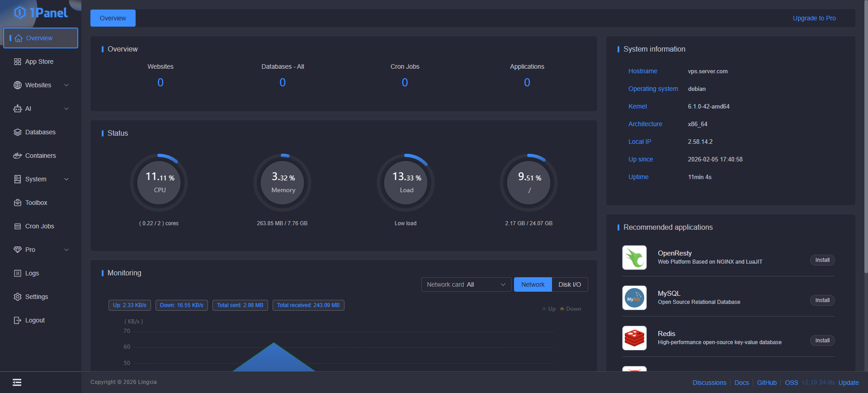Select the Overview tab at top
The height and width of the screenshot is (393, 868).
113,18
